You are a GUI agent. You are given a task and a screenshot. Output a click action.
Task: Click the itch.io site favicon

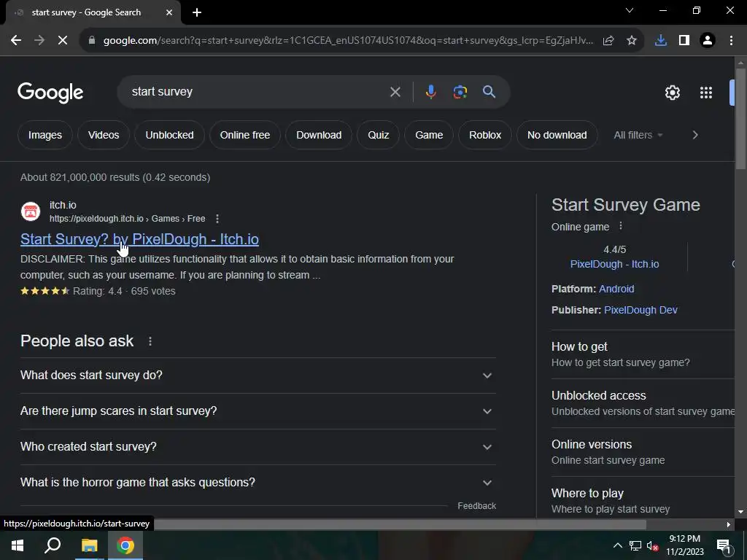click(x=31, y=211)
